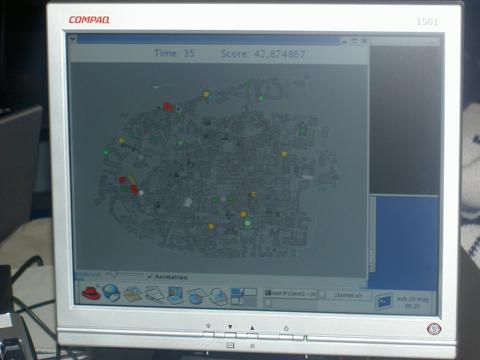Minimize the simulation viewer window
This screenshot has width=480, height=360.
[x=345, y=41]
